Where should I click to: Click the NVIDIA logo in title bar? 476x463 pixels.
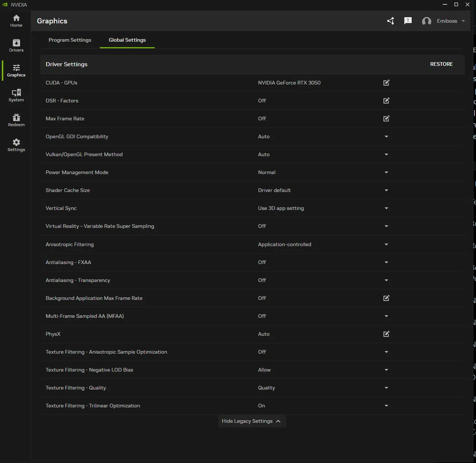pyautogui.click(x=5, y=5)
